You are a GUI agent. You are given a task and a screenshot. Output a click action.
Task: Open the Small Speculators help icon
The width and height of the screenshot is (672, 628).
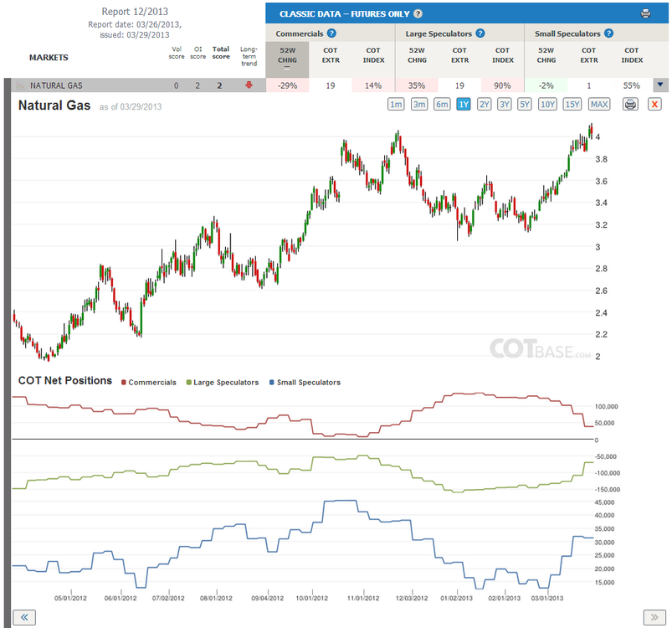pos(609,33)
